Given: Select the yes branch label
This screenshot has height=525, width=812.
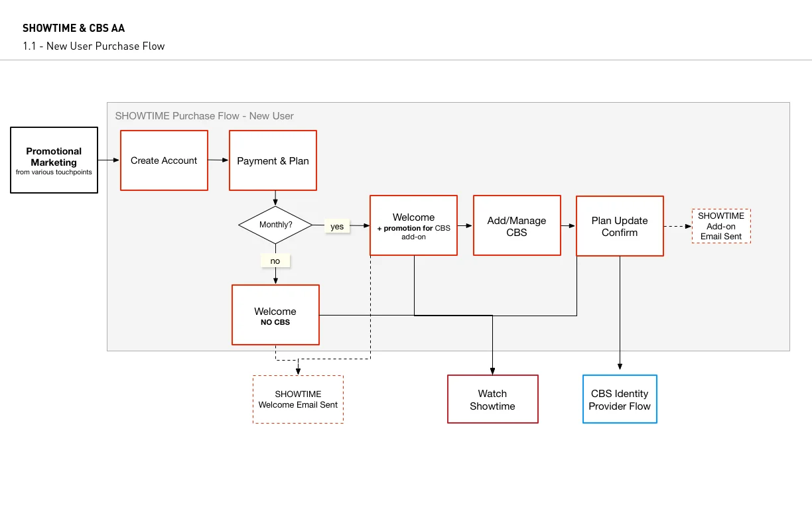Looking at the screenshot, I should pos(337,227).
